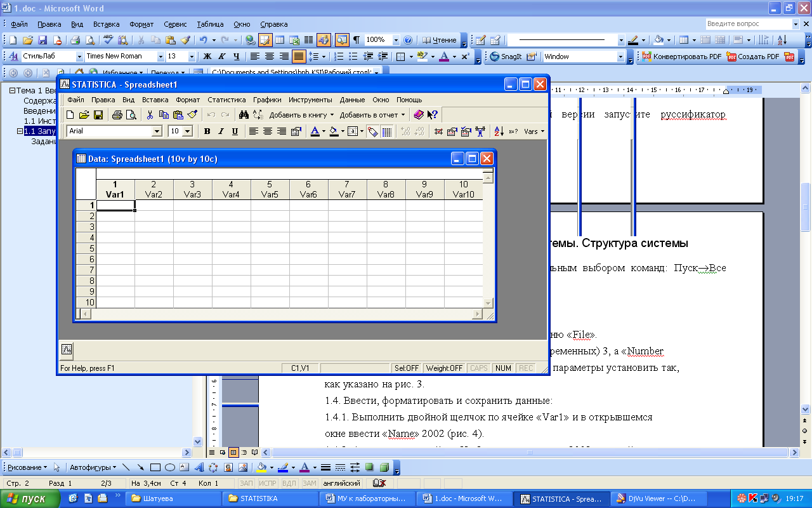The image size is (812, 508).
Task: Open Word's Times New Roman font dropdown
Action: pyautogui.click(x=160, y=57)
